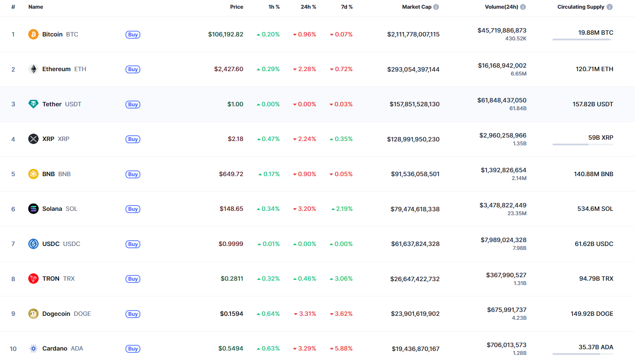This screenshot has height=364, width=635.
Task: Open the USDC name link
Action: pyautogui.click(x=61, y=244)
